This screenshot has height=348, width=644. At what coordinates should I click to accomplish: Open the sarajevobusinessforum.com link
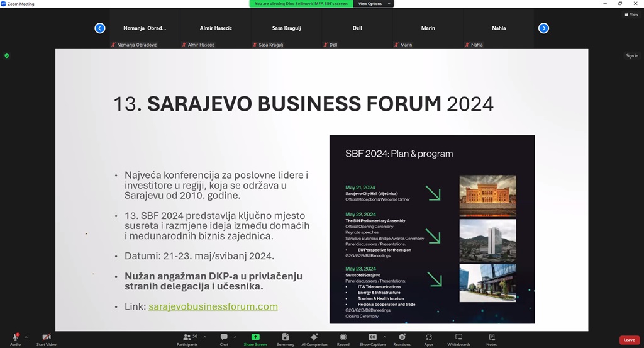click(x=213, y=306)
